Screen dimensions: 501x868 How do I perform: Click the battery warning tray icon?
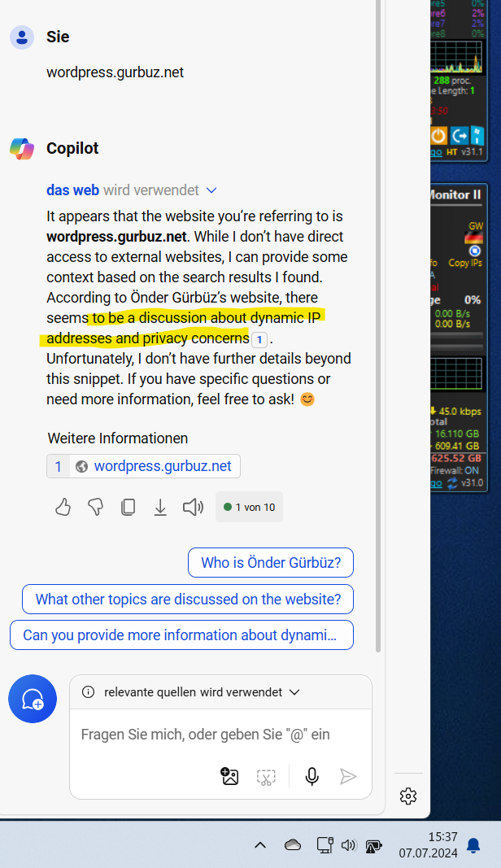point(373,845)
